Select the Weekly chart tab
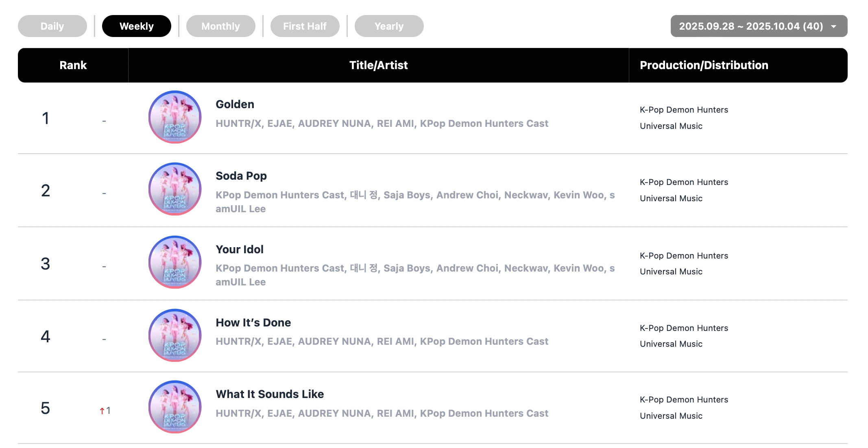Image resolution: width=868 pixels, height=448 pixels. coord(137,26)
